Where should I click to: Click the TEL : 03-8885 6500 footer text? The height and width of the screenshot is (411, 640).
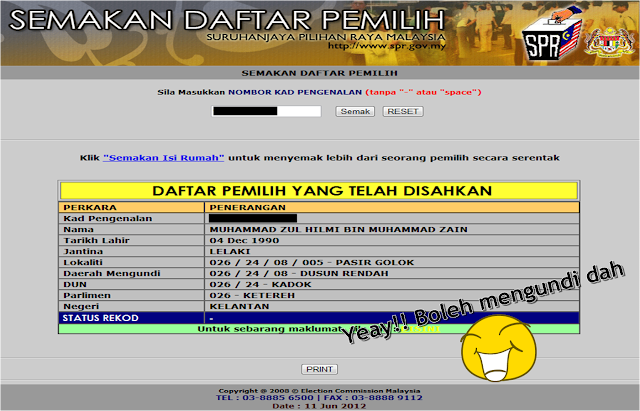tap(265, 398)
